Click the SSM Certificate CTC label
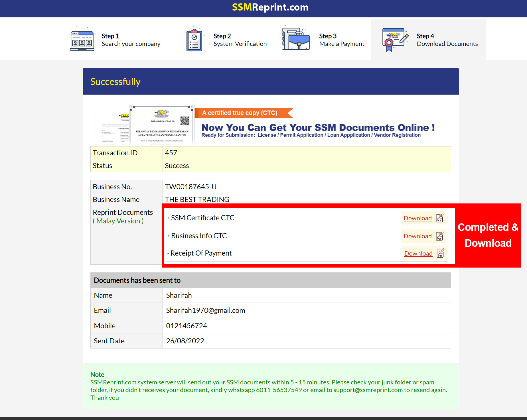This screenshot has height=420, width=527. [x=202, y=218]
